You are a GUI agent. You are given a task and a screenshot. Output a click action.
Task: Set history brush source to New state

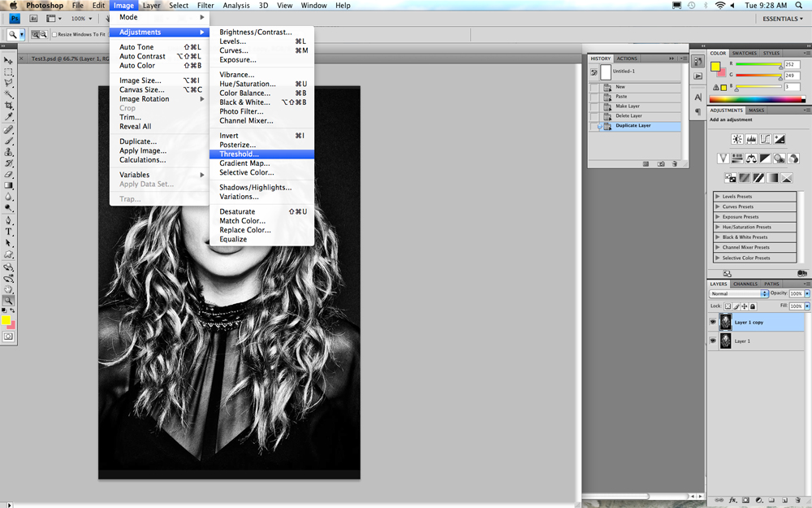(x=594, y=87)
